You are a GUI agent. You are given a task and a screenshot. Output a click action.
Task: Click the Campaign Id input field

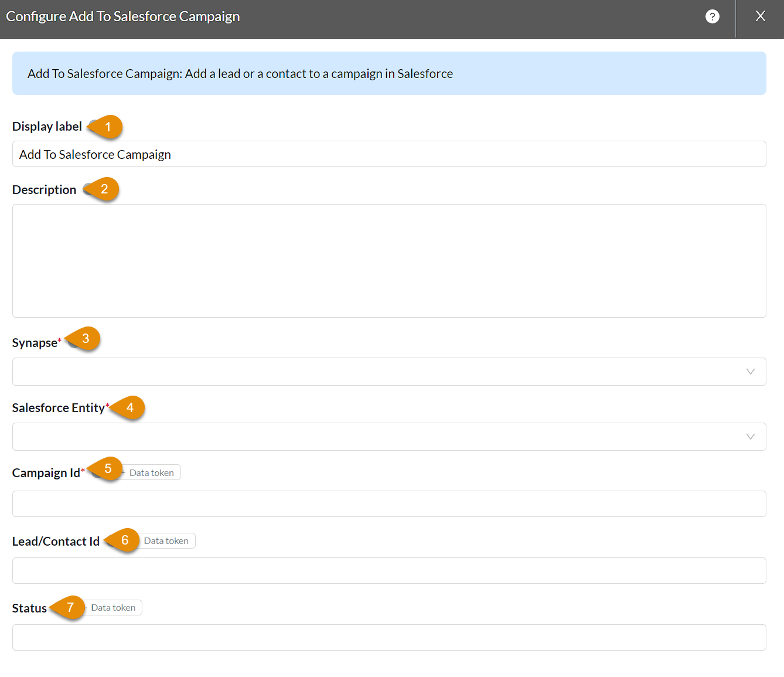[x=389, y=504]
